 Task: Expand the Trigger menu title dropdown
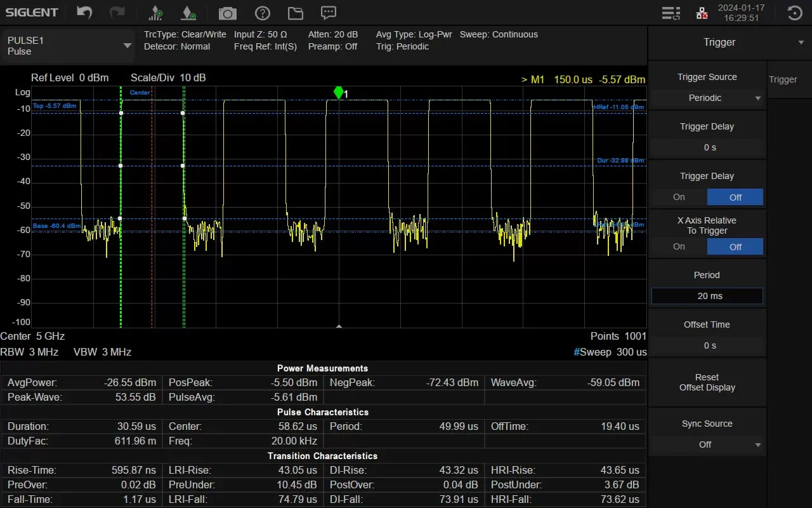pyautogui.click(x=801, y=43)
